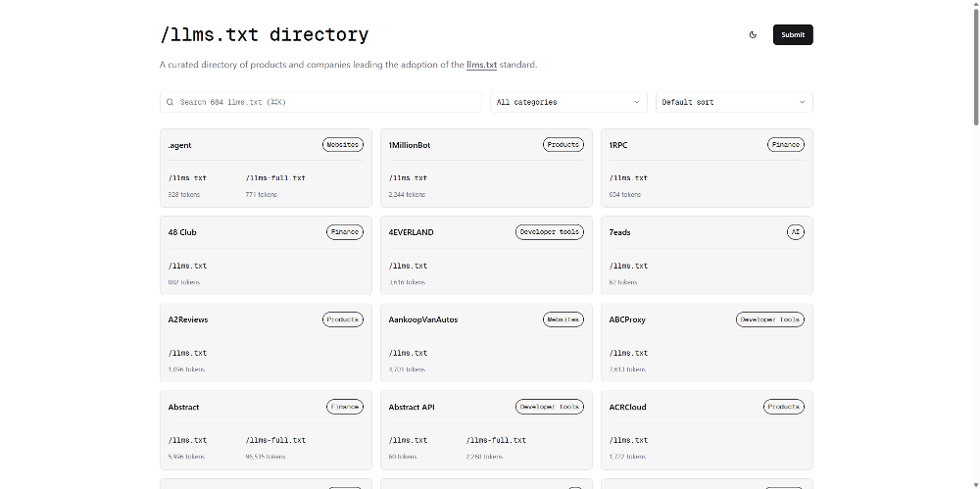Click the 2,244 tokens text
980x489 pixels.
click(407, 194)
